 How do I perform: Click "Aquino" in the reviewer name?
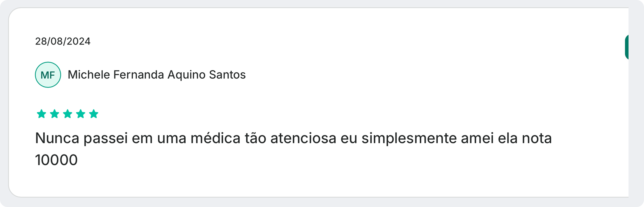186,75
